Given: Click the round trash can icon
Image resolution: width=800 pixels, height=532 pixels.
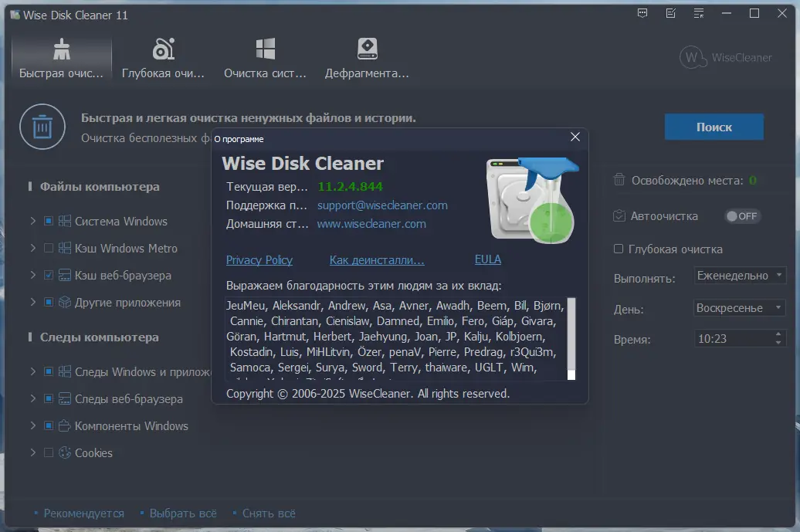Looking at the screenshot, I should pyautogui.click(x=42, y=127).
